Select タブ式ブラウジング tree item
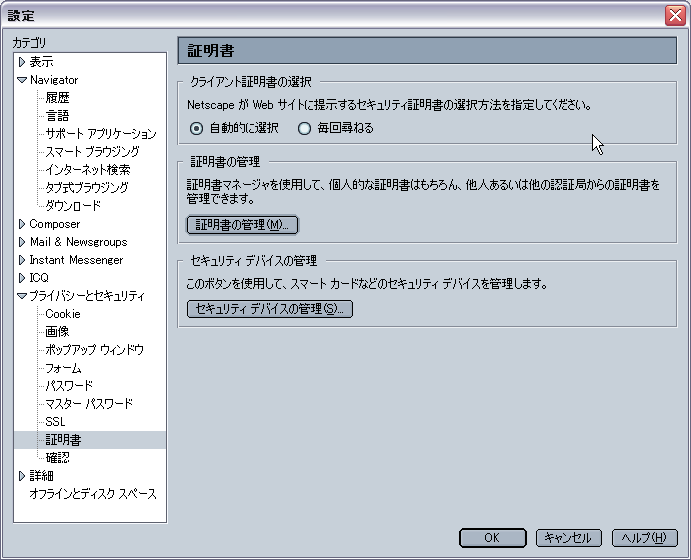 [x=87, y=188]
